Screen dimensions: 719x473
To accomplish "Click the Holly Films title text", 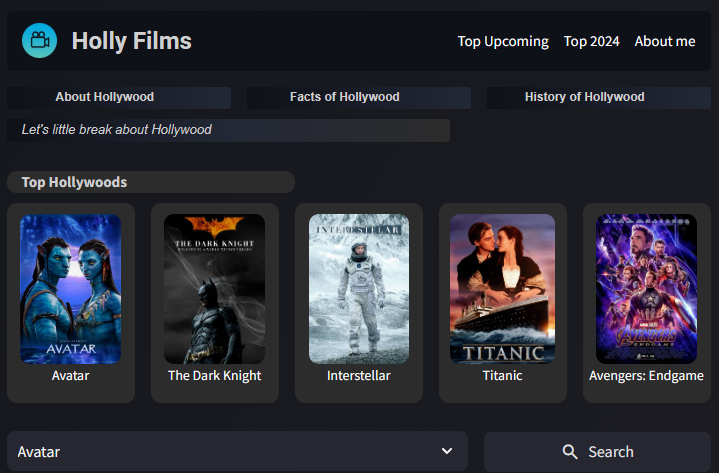I will [131, 41].
